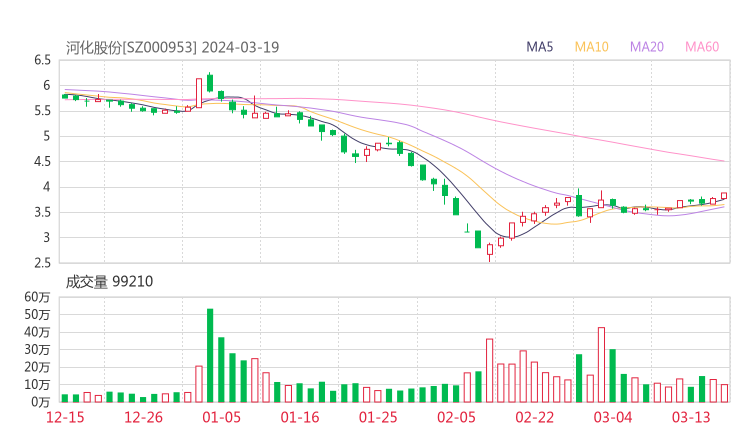This screenshot has width=740, height=440.
Task: Select the 01-25 date axis label
Action: pyautogui.click(x=378, y=417)
